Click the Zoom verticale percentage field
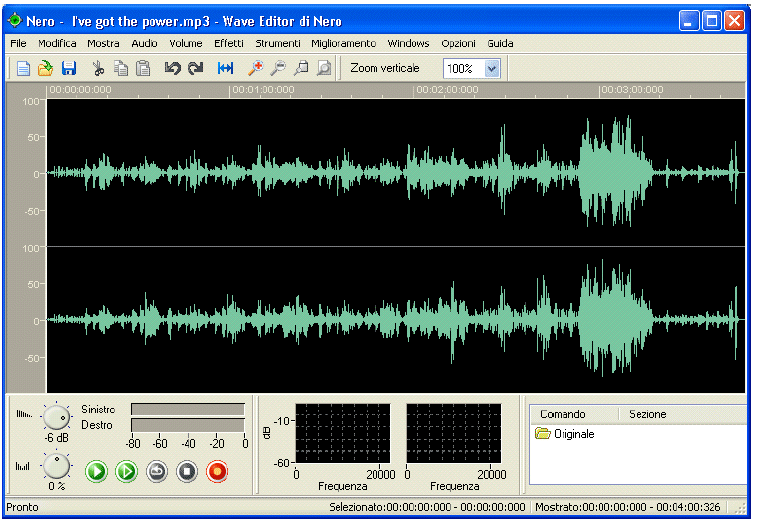 pos(464,69)
